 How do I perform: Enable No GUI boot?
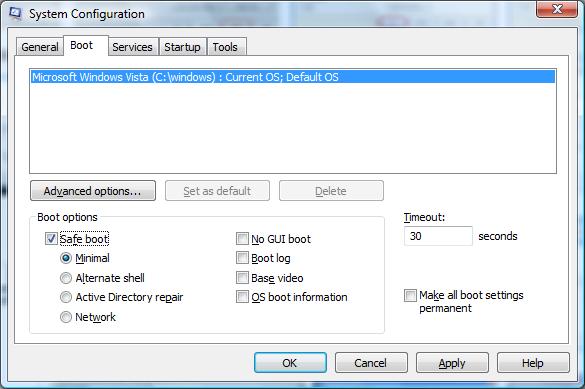pos(242,239)
